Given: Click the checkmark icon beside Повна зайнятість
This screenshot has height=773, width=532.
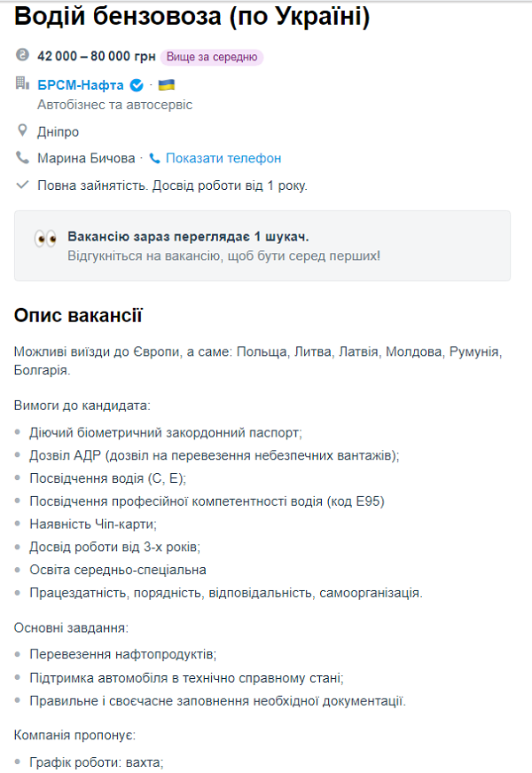Looking at the screenshot, I should coord(23,185).
